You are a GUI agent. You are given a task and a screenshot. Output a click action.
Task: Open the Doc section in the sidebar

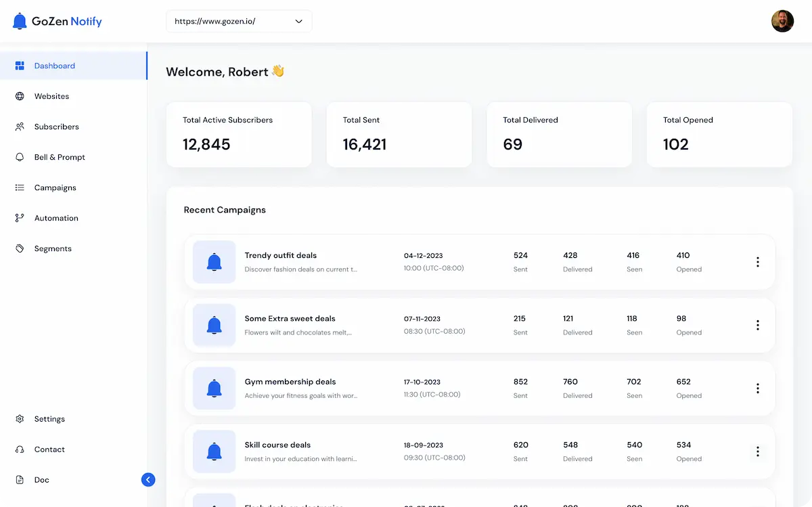point(41,479)
